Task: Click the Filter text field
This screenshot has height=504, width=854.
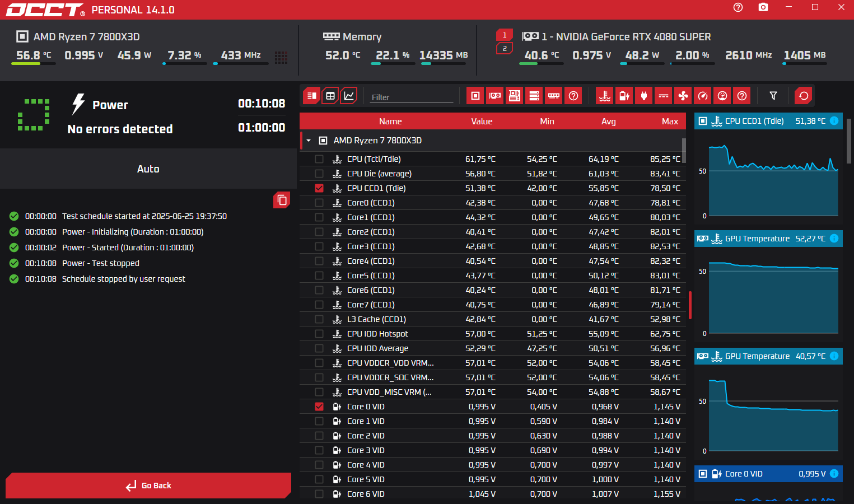Action: (411, 97)
